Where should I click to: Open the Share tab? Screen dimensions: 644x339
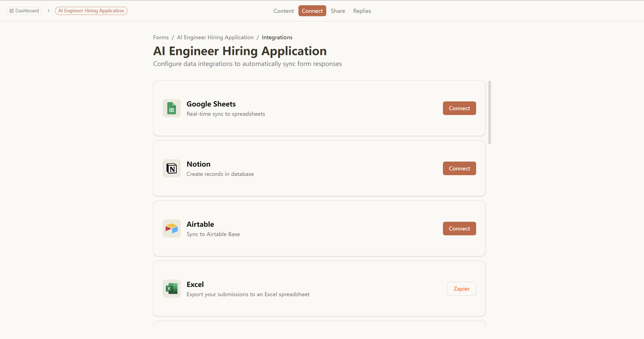click(338, 11)
